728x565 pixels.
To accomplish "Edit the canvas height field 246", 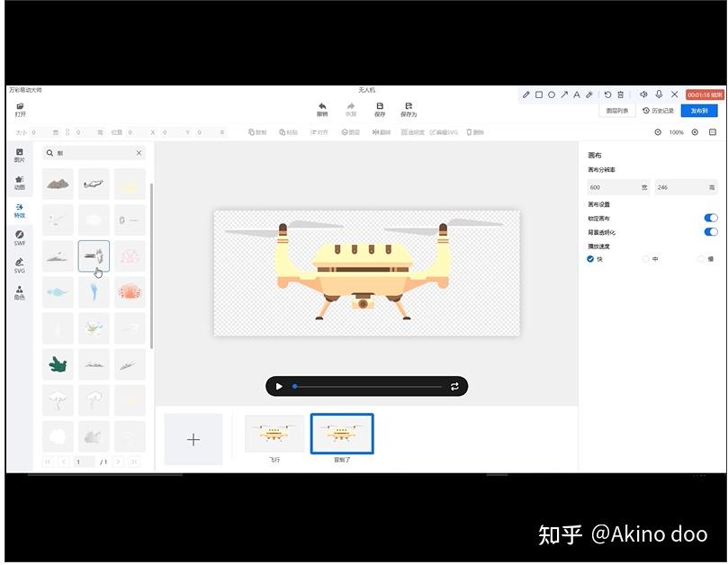I will point(687,187).
